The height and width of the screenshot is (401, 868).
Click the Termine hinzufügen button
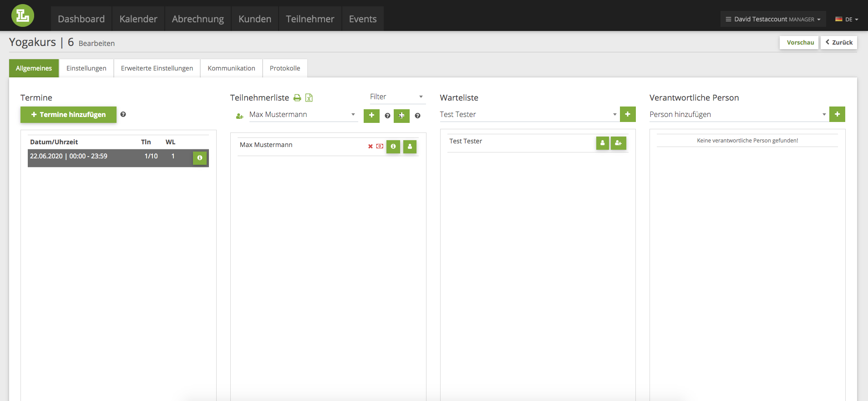coord(68,115)
